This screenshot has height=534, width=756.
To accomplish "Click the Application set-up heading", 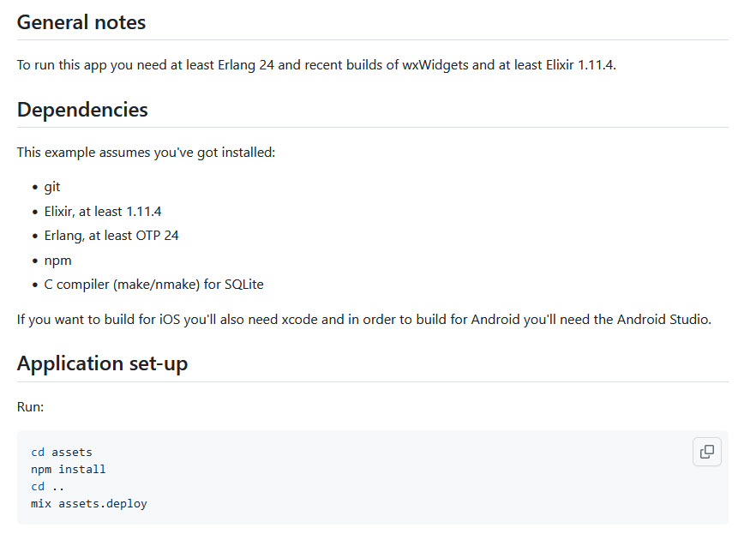I will pos(102,363).
